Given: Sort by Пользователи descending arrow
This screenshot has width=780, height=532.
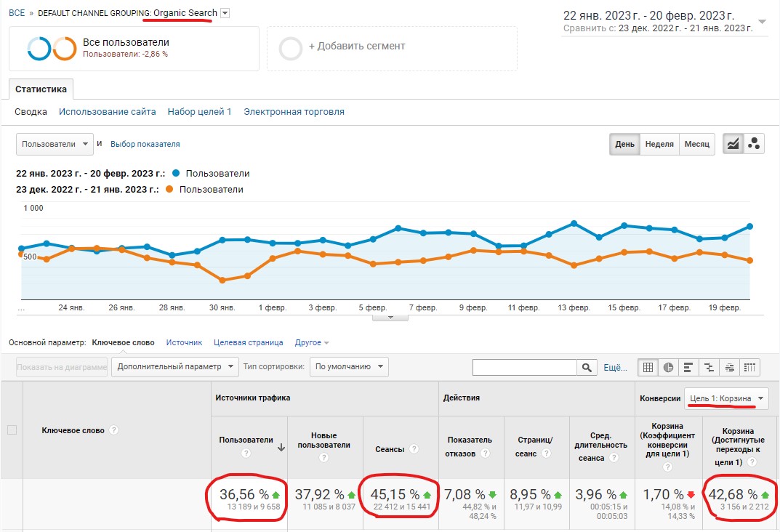Looking at the screenshot, I should [x=281, y=447].
